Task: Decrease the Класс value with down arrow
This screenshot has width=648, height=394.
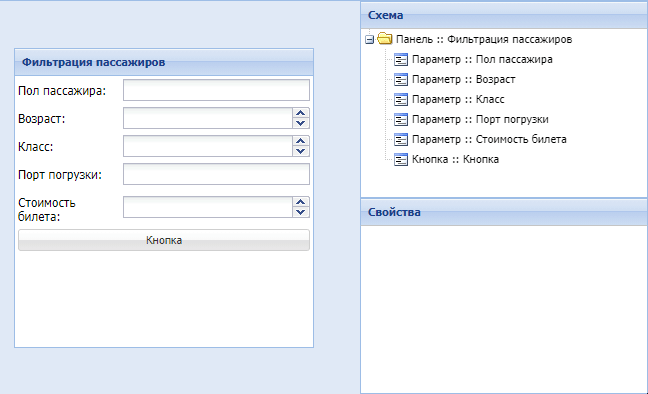Action: pos(301,151)
